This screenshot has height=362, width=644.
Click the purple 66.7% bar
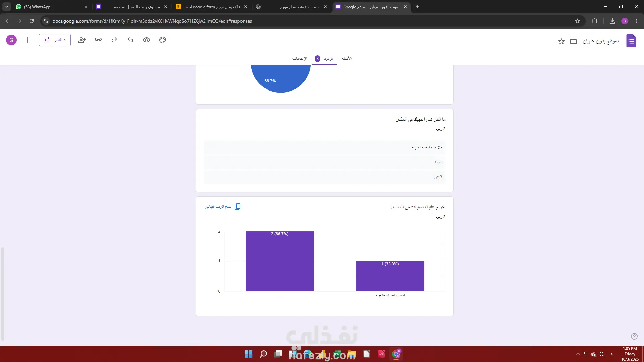point(279,261)
